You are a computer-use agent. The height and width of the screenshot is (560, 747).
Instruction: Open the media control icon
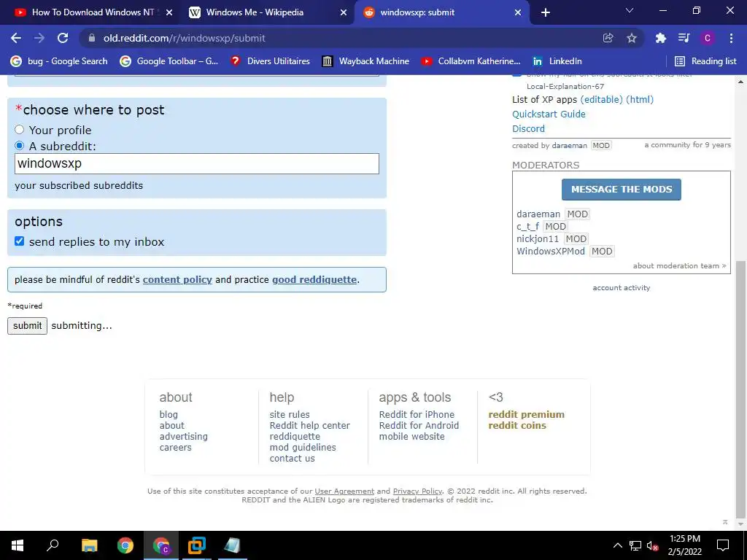coord(684,38)
